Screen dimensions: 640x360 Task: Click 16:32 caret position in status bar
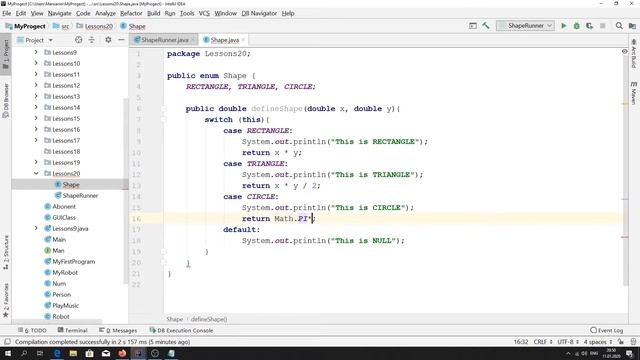(520, 342)
